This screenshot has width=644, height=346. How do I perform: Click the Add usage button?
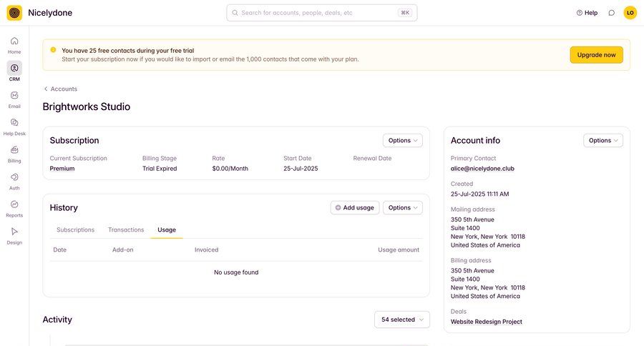coord(355,208)
